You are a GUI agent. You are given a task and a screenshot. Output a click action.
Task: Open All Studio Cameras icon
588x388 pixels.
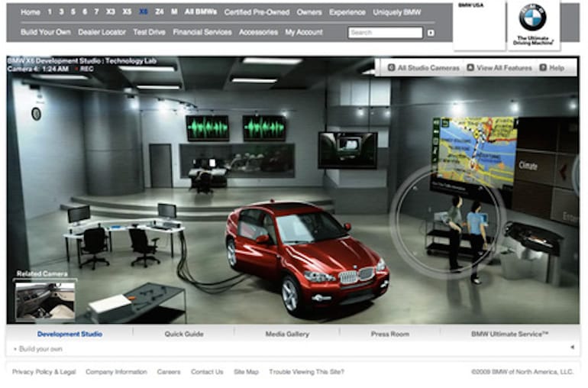tap(391, 67)
